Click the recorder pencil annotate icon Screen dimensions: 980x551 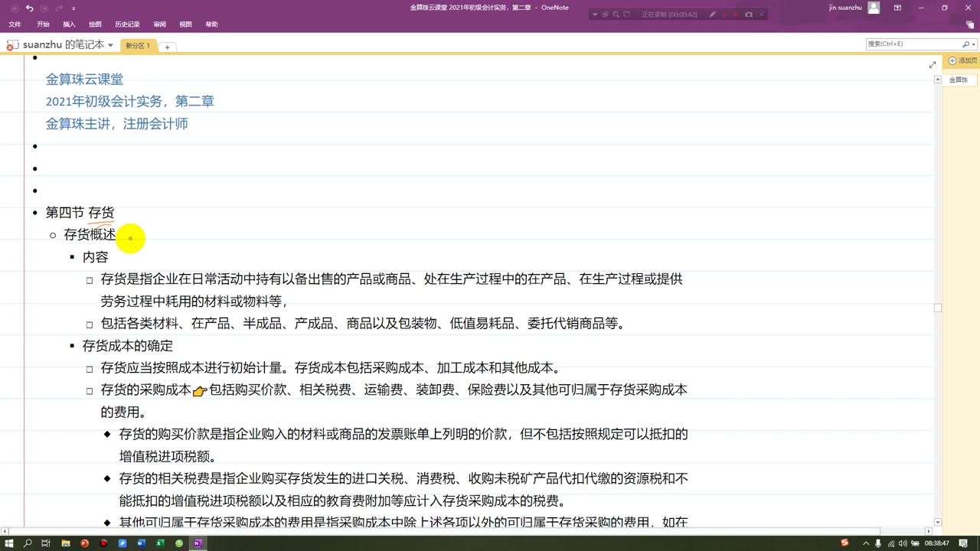[x=712, y=15]
